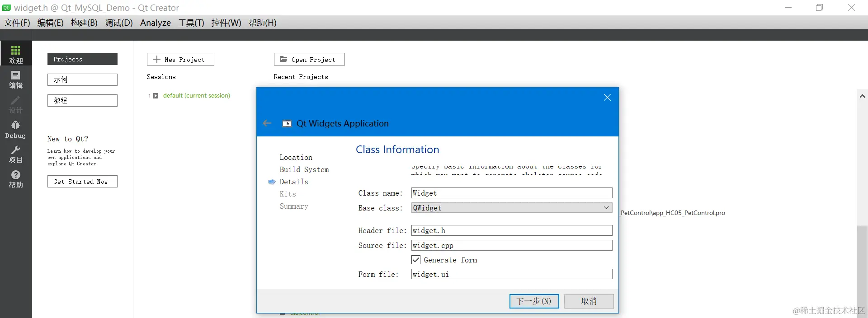The height and width of the screenshot is (318, 868).
Task: Toggle the Generate form checkbox
Action: pos(416,260)
